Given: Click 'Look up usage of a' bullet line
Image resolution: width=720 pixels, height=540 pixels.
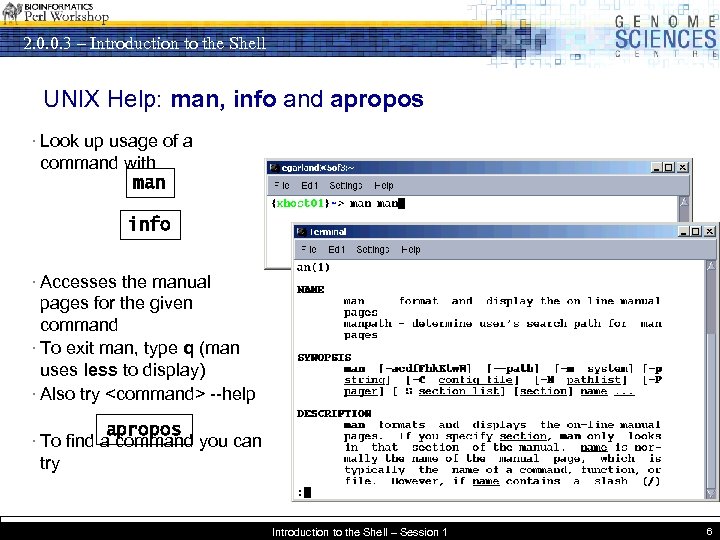Looking at the screenshot, I should pyautogui.click(x=116, y=141).
